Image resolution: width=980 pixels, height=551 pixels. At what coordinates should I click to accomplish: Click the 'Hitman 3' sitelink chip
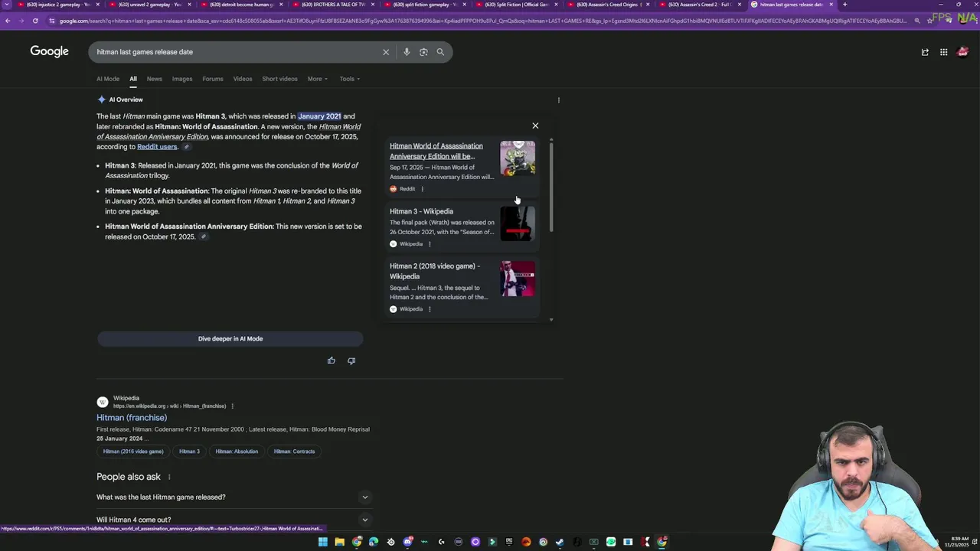[189, 452]
